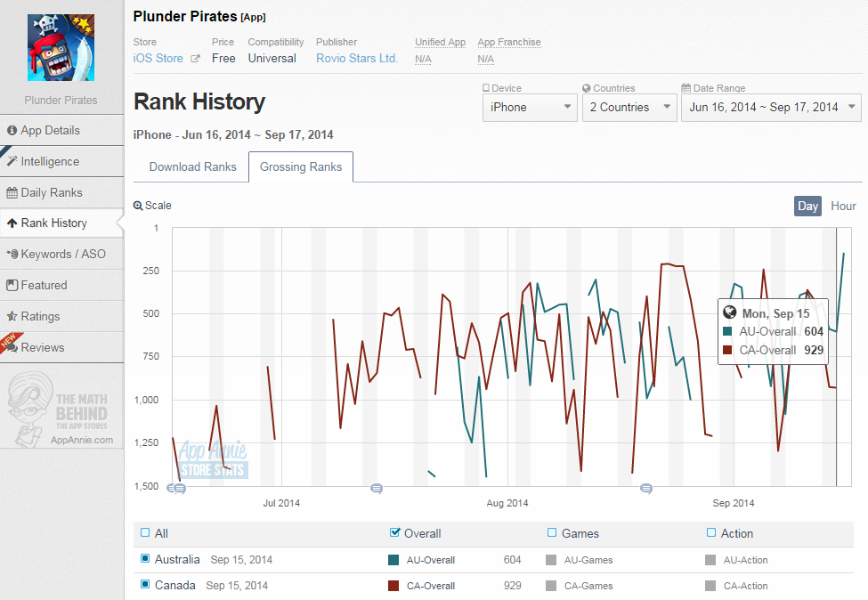Open the Reviews sidebar item

tap(62, 347)
